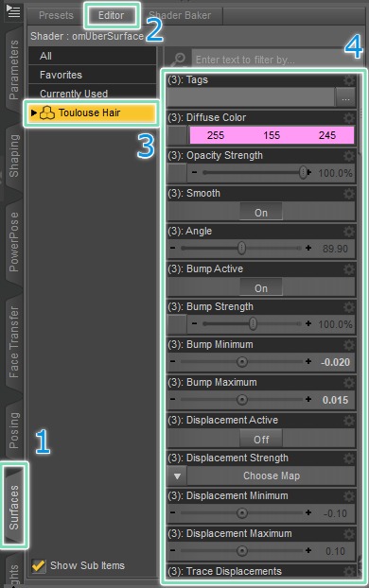Click Angle value 89.90
This screenshot has height=588, width=369.
point(335,249)
